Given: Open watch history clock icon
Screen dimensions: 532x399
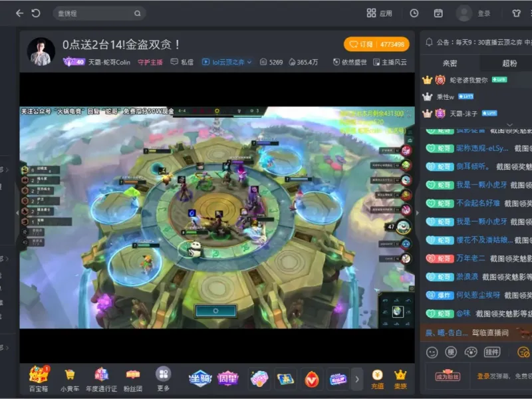Looking at the screenshot, I should coord(414,13).
